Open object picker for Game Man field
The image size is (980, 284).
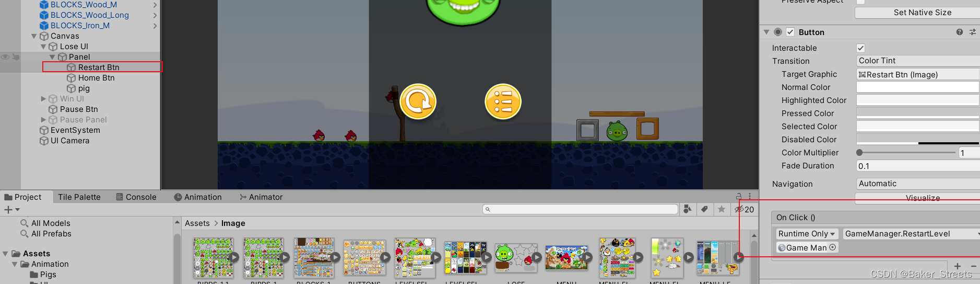(833, 247)
